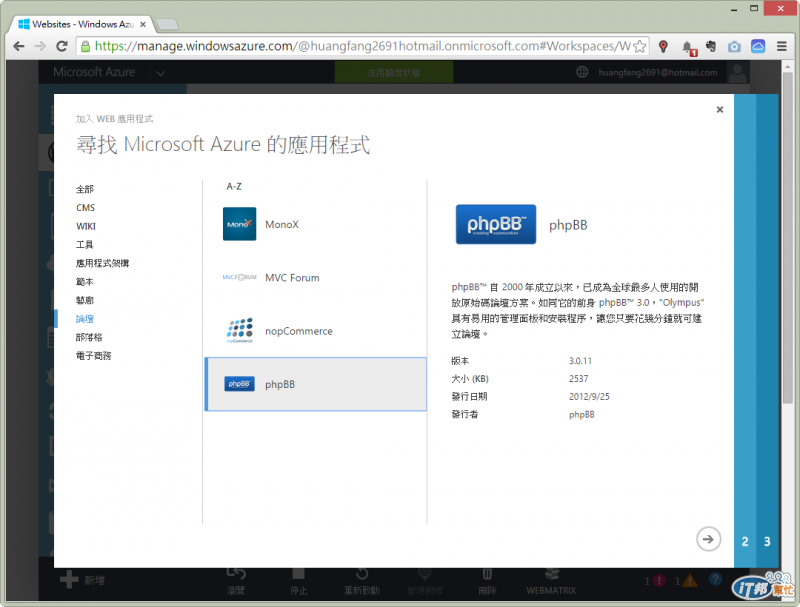Click the version value 3.0.11

coord(581,361)
